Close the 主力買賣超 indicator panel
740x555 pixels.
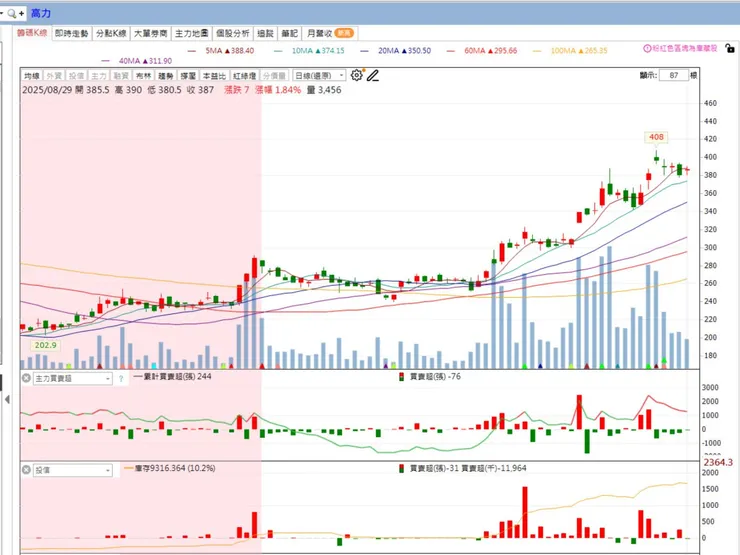click(x=26, y=378)
